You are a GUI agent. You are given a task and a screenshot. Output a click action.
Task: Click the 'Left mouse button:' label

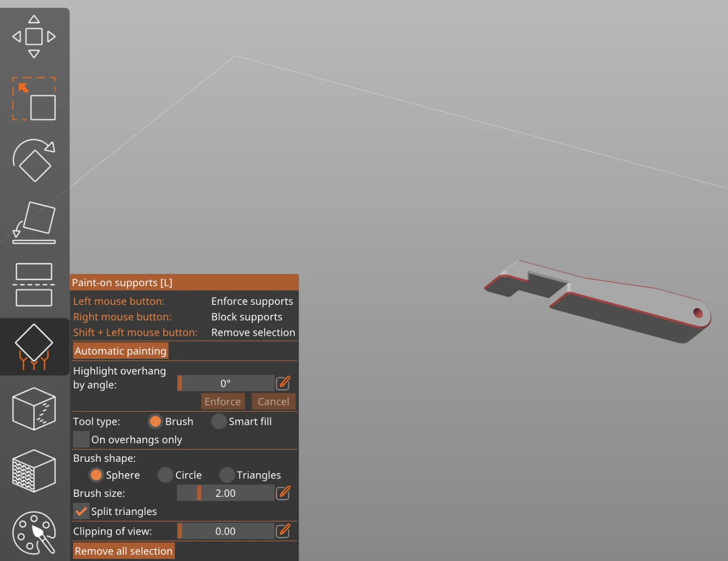(119, 301)
